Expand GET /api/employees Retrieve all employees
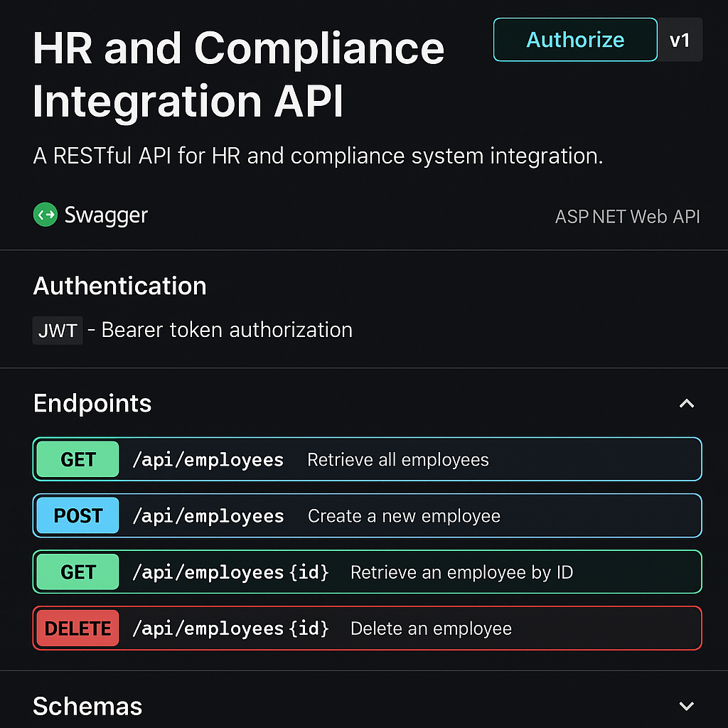Screen dimensions: 728x728 tap(368, 459)
